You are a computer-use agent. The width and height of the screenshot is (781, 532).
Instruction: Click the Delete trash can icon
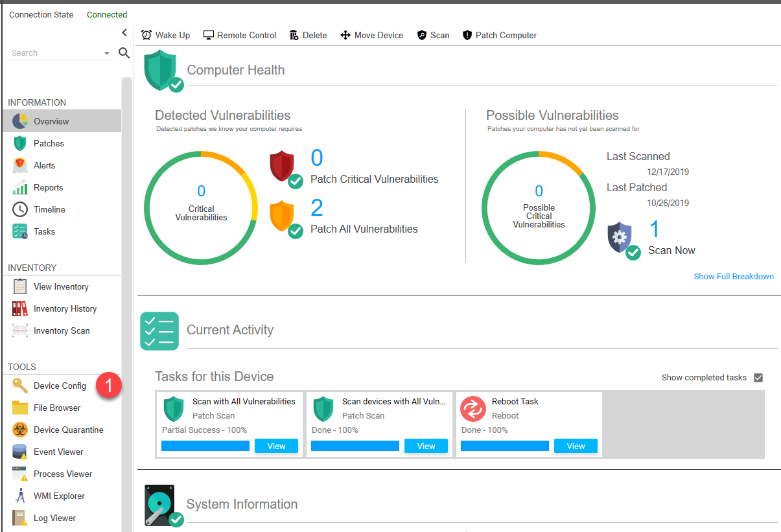pos(294,35)
